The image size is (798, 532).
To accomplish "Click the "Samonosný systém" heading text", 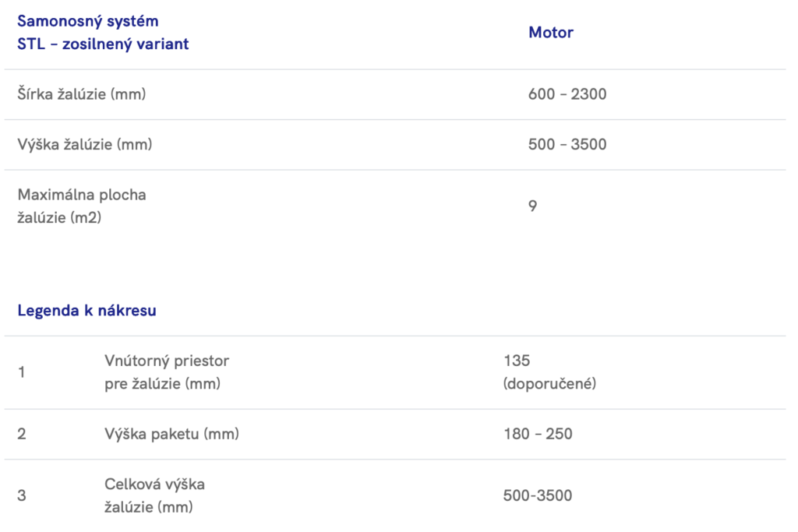I will click(87, 21).
